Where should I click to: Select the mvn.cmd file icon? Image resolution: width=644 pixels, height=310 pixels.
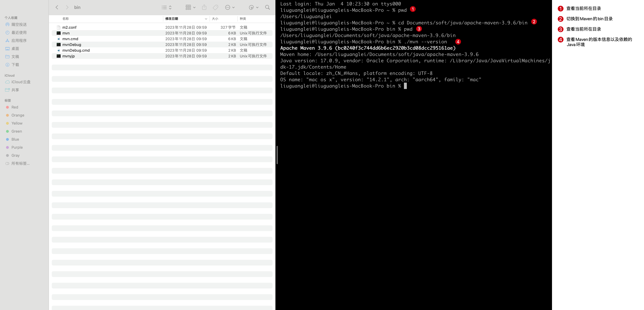point(59,39)
